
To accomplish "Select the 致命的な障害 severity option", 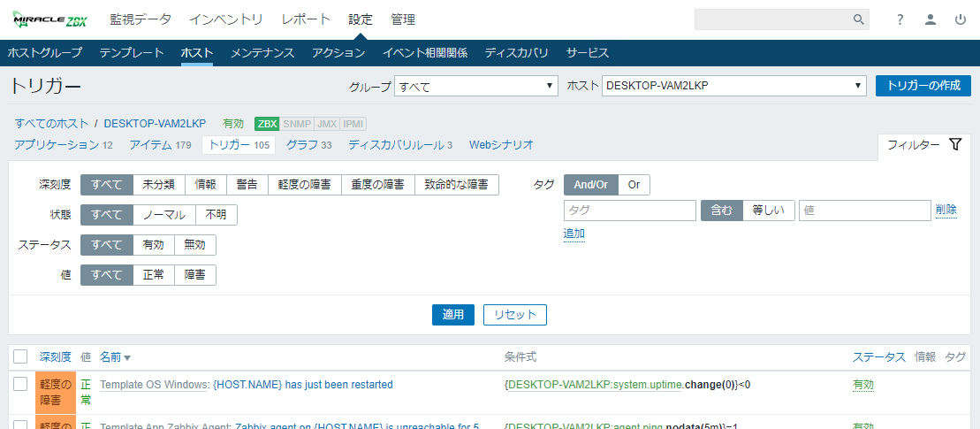I will click(x=456, y=185).
